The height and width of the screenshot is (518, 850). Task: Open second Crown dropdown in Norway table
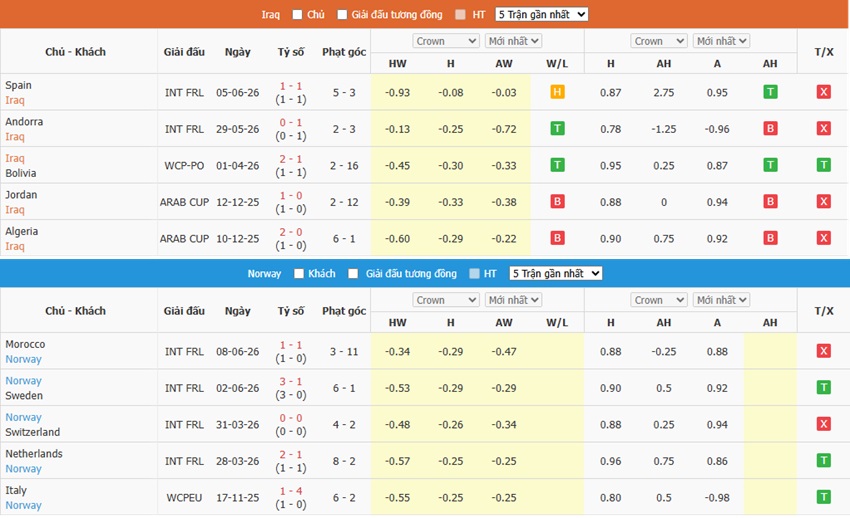(659, 300)
